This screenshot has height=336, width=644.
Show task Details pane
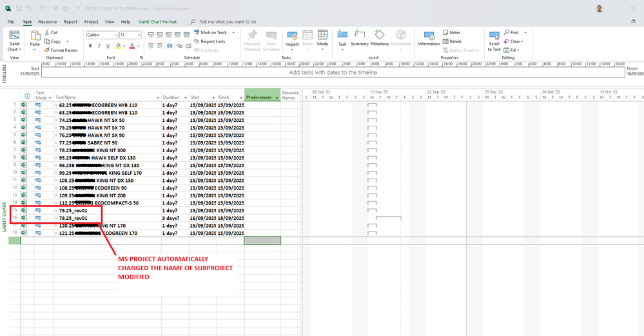pyautogui.click(x=452, y=41)
